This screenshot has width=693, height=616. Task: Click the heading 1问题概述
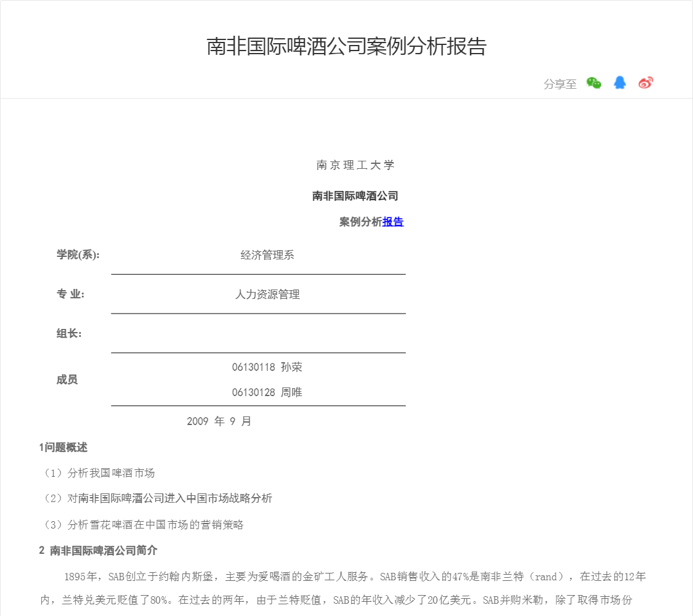(x=63, y=447)
